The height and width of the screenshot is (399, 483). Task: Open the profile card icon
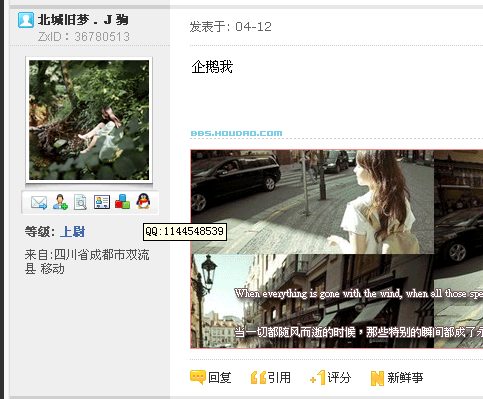[102, 202]
